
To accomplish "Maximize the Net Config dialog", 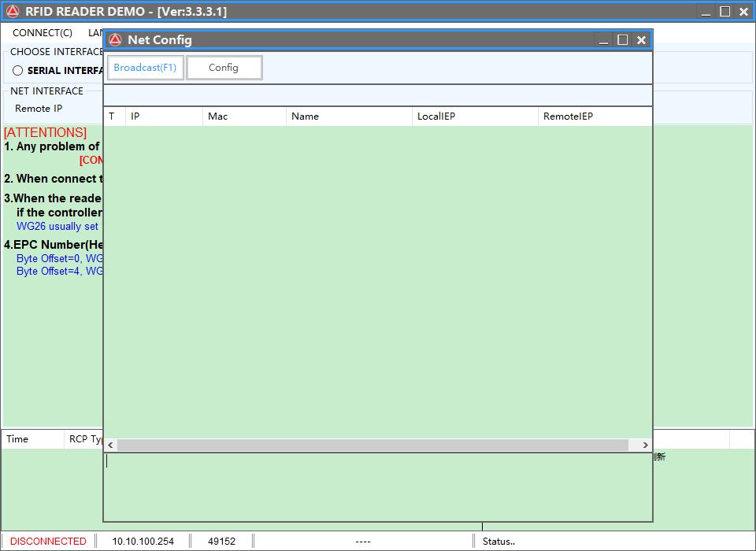I will pyautogui.click(x=622, y=40).
